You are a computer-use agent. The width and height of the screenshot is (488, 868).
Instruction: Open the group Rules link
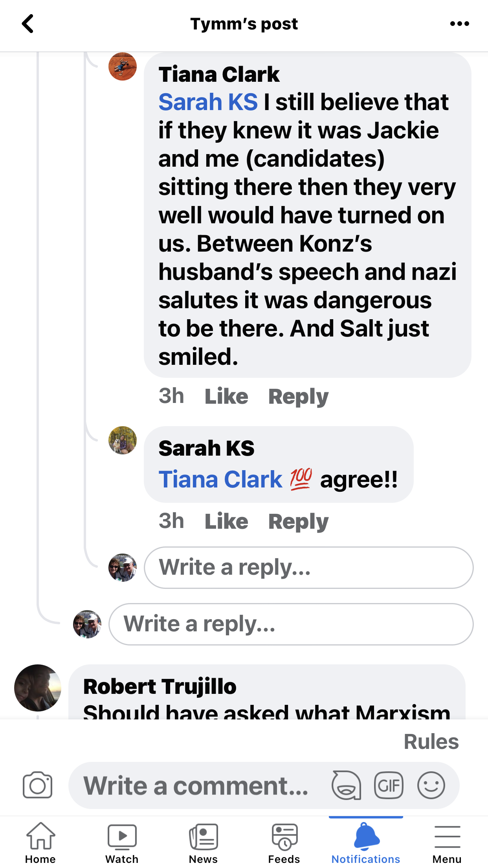(431, 742)
